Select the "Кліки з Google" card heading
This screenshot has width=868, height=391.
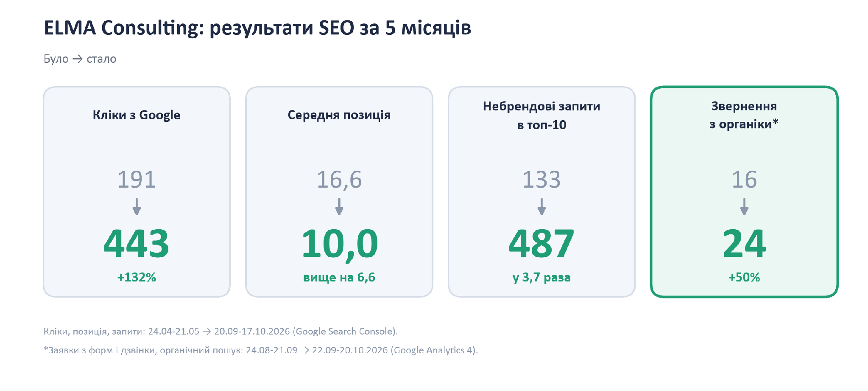(137, 115)
